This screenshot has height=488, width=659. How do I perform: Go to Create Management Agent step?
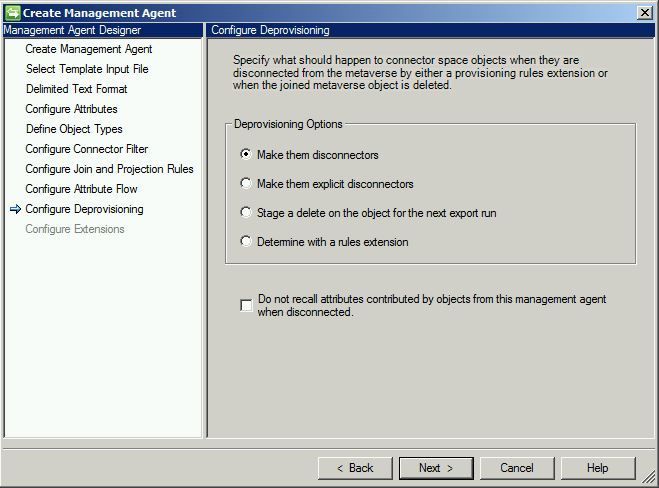tap(89, 49)
